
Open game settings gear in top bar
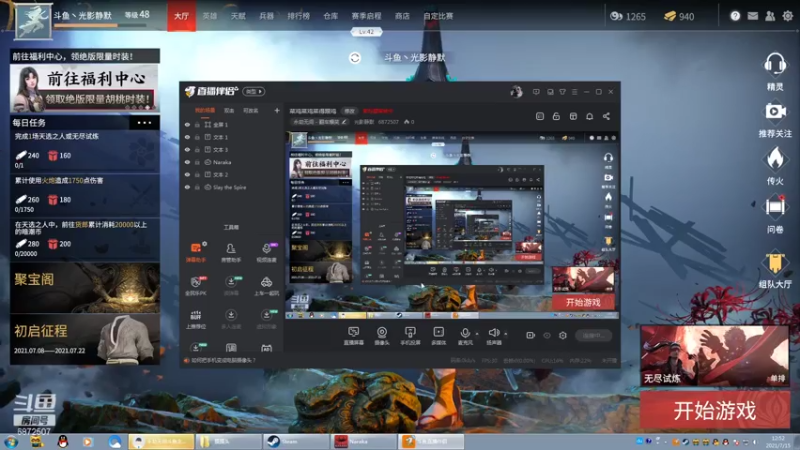(787, 16)
